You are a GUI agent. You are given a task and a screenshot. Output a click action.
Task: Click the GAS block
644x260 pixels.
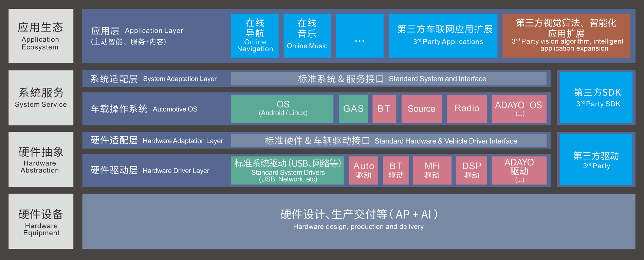[x=353, y=108]
